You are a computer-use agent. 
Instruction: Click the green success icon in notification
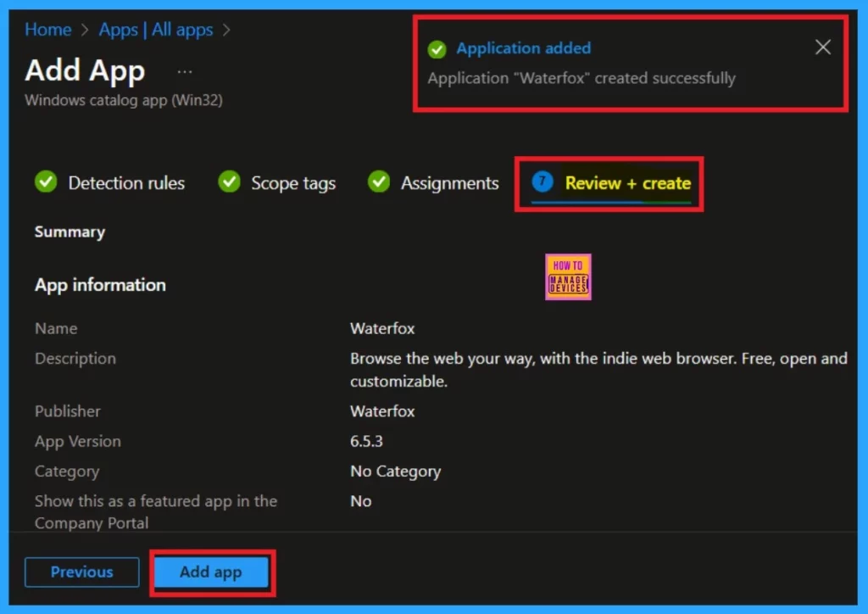click(x=437, y=49)
